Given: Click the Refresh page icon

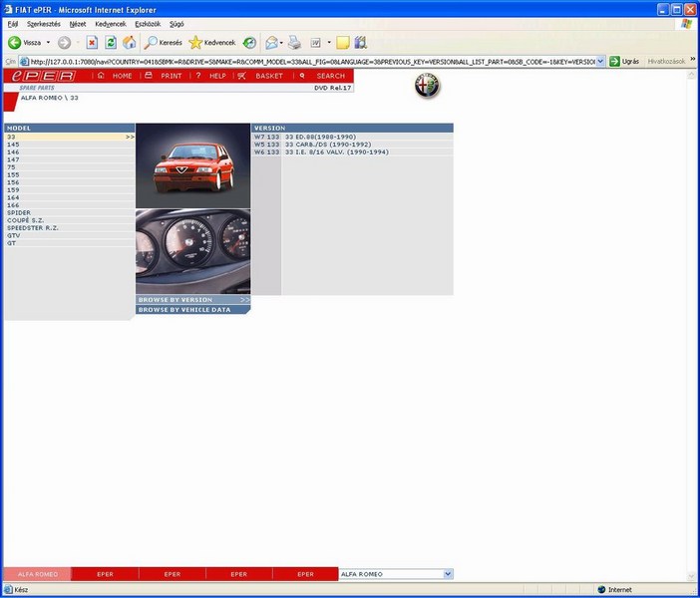Looking at the screenshot, I should pyautogui.click(x=111, y=43).
